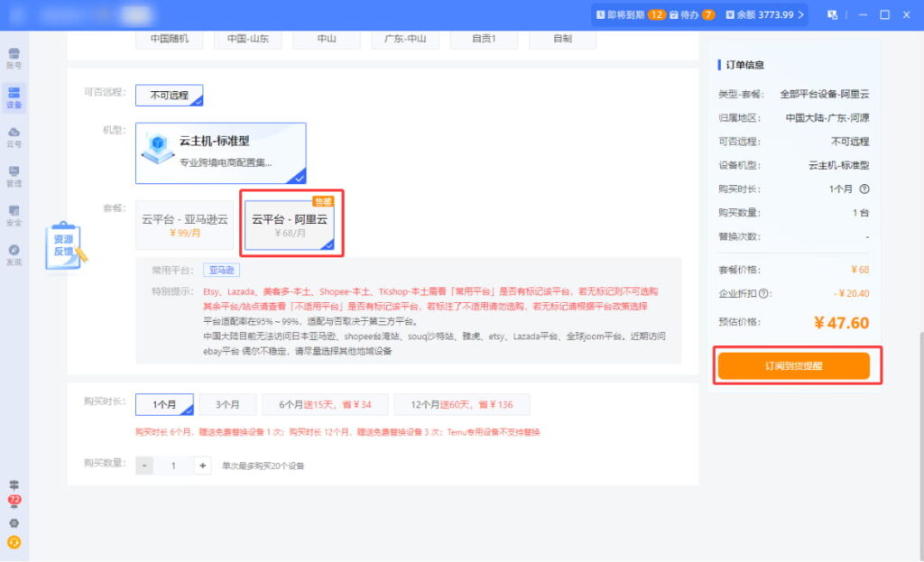Open 余额 3773.99 balance details
Screen dimensions: 924x562
764,14
